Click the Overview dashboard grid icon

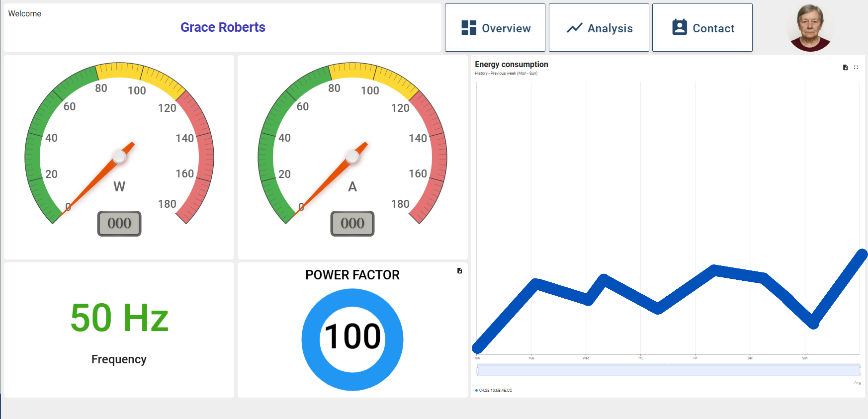click(468, 28)
